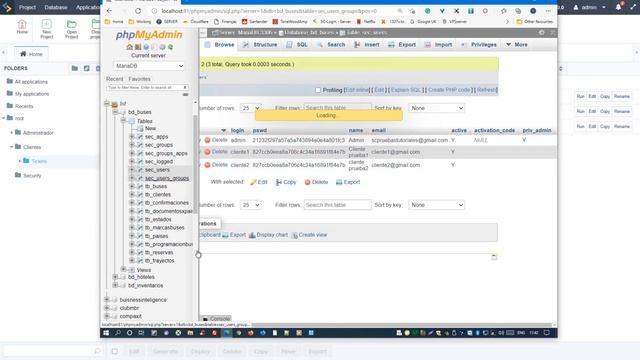Click the phpMyAdmin home icon
Viewport: 640px width, 360px height.
coord(129,47)
